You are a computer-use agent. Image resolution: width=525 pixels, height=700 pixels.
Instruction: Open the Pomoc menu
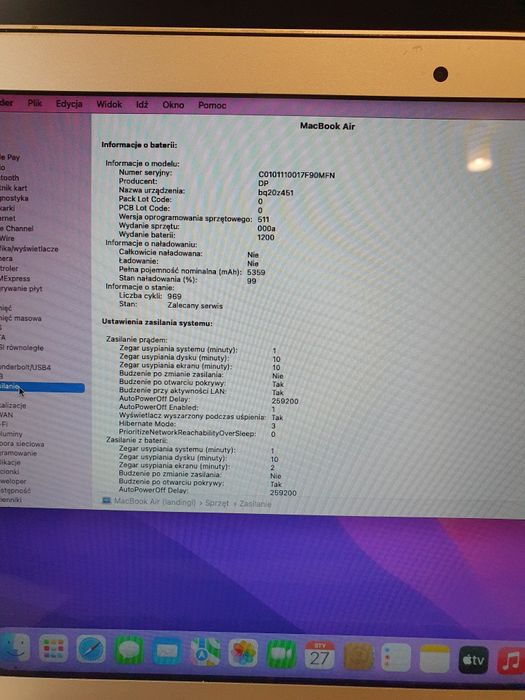[212, 105]
